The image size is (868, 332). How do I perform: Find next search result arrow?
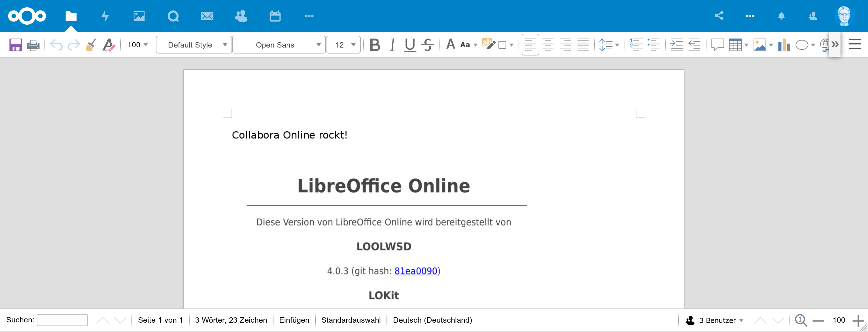click(120, 320)
